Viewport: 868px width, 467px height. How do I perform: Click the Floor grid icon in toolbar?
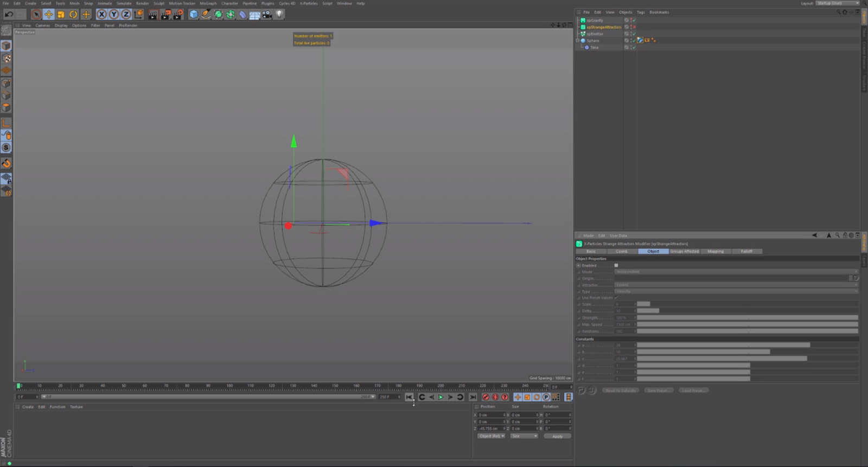[x=254, y=15]
